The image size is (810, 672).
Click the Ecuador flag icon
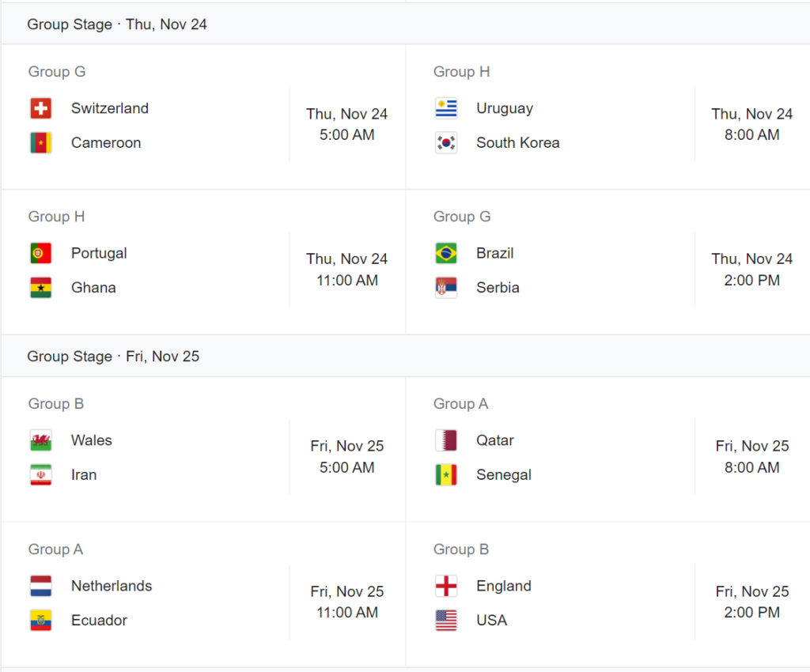coord(41,621)
